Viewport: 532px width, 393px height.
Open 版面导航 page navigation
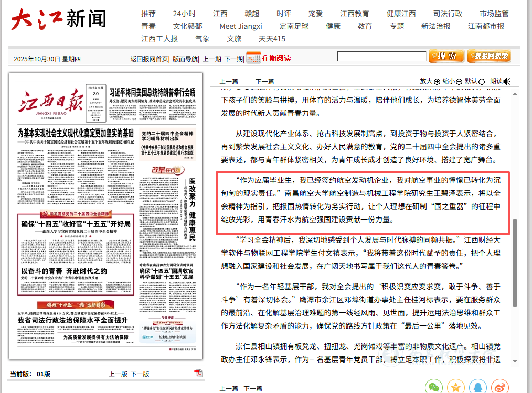(x=185, y=59)
